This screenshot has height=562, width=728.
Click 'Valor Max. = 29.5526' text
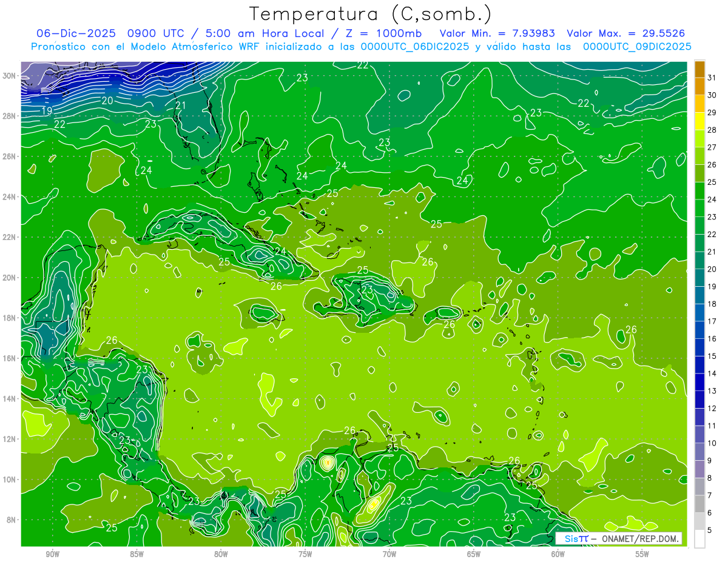pos(625,33)
